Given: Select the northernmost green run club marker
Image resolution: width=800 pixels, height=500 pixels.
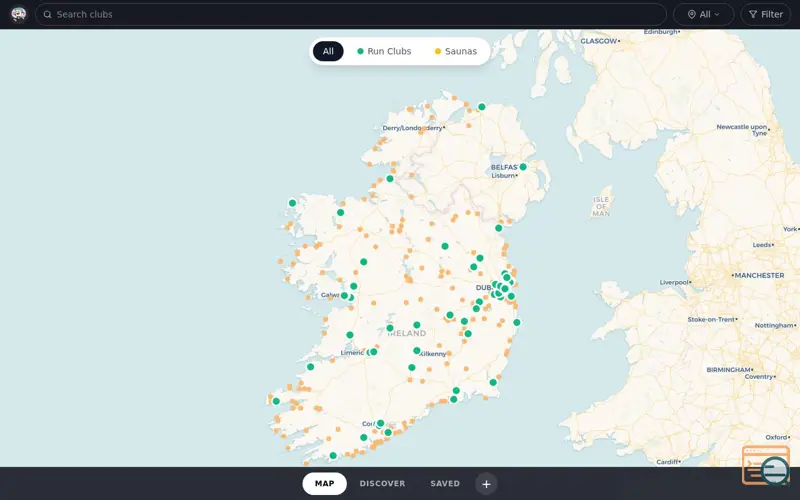Looking at the screenshot, I should [x=482, y=107].
